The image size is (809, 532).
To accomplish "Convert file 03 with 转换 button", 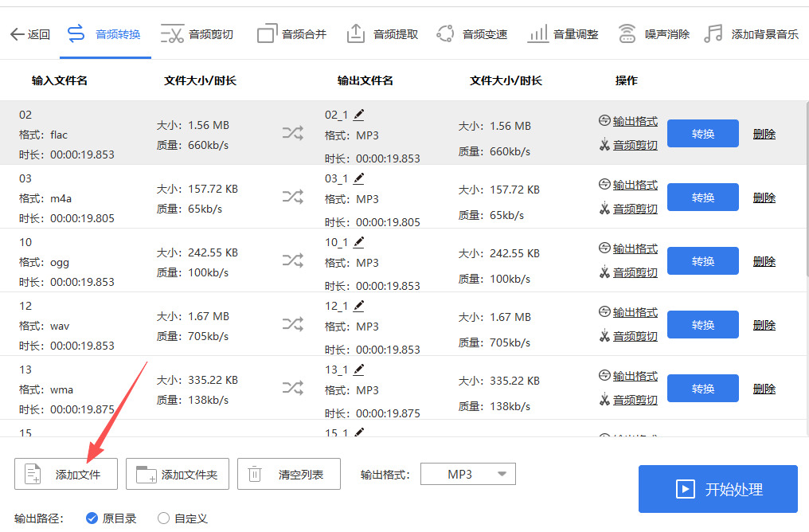I will pos(703,198).
